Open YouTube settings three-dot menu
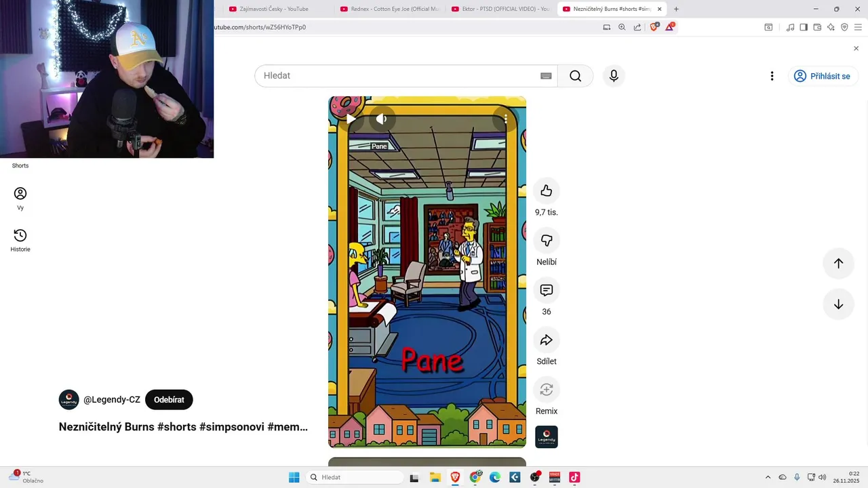Viewport: 868px width, 488px height. pyautogui.click(x=772, y=76)
